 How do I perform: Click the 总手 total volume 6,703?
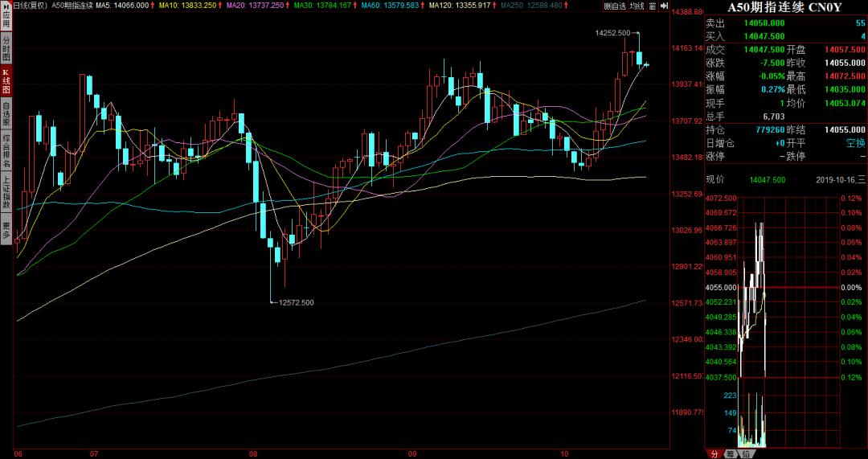coord(774,117)
